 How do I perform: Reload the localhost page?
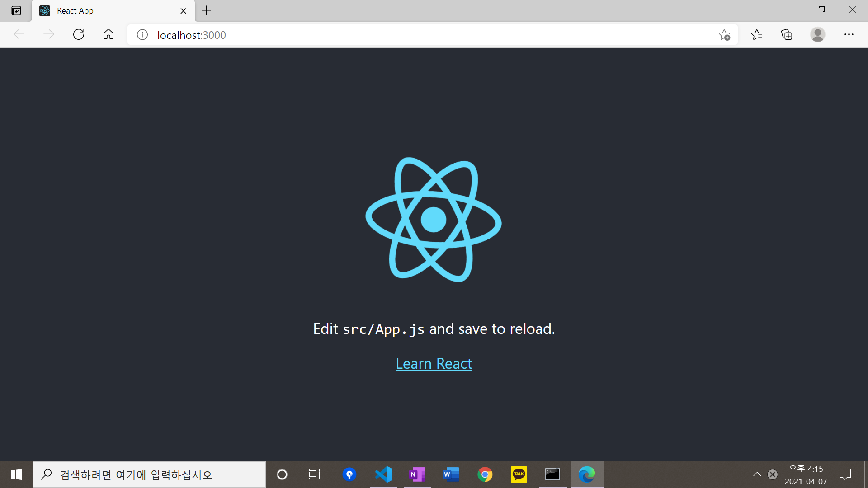(79, 35)
